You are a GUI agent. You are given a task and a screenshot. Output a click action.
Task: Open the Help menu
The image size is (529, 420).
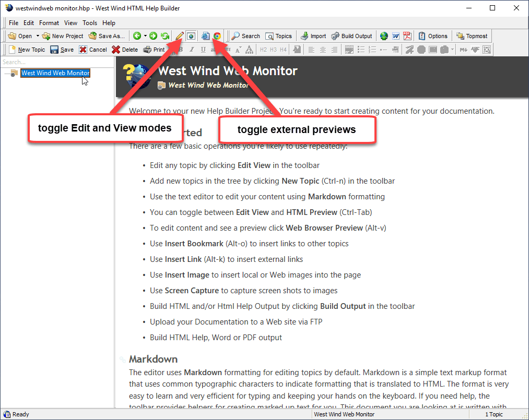109,22
